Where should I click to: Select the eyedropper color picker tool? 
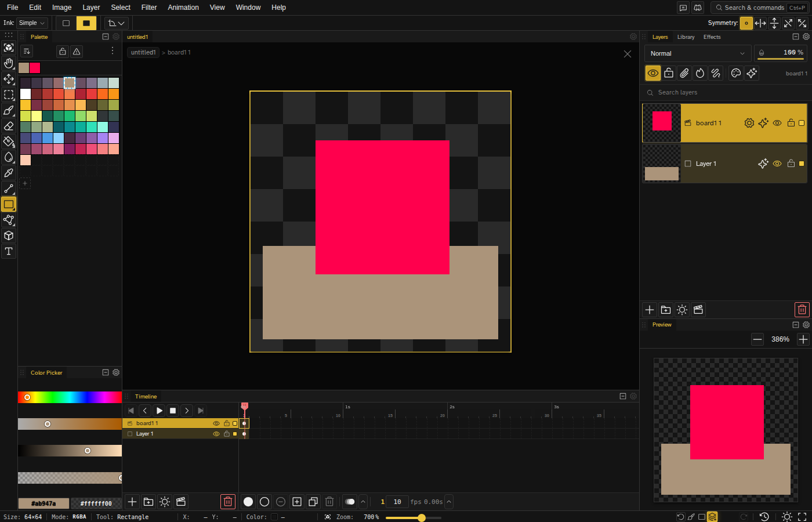coord(9,173)
